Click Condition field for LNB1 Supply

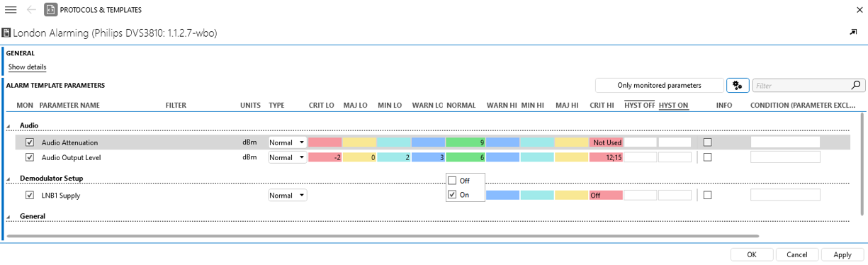pyautogui.click(x=785, y=195)
